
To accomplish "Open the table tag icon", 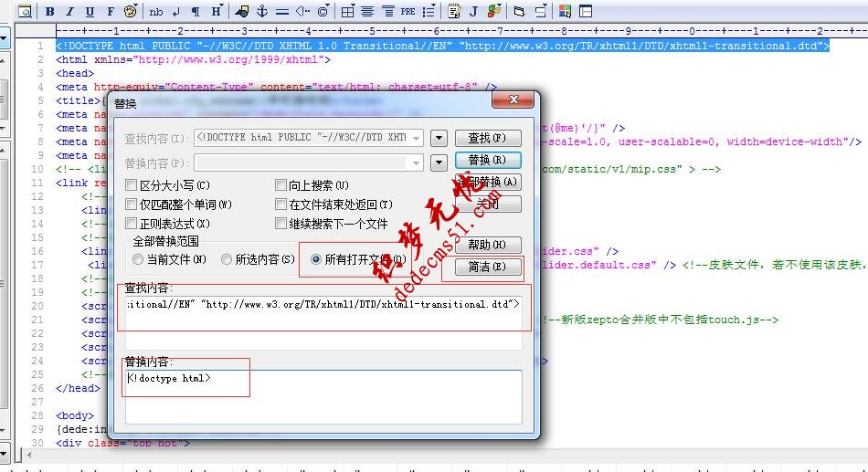I will [347, 11].
